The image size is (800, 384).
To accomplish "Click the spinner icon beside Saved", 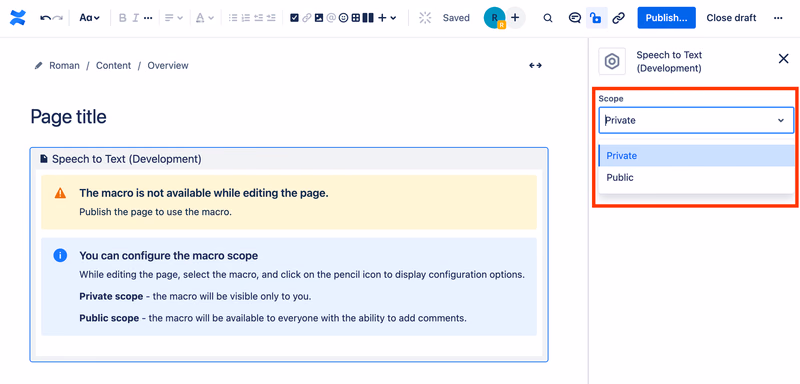I will click(x=425, y=18).
